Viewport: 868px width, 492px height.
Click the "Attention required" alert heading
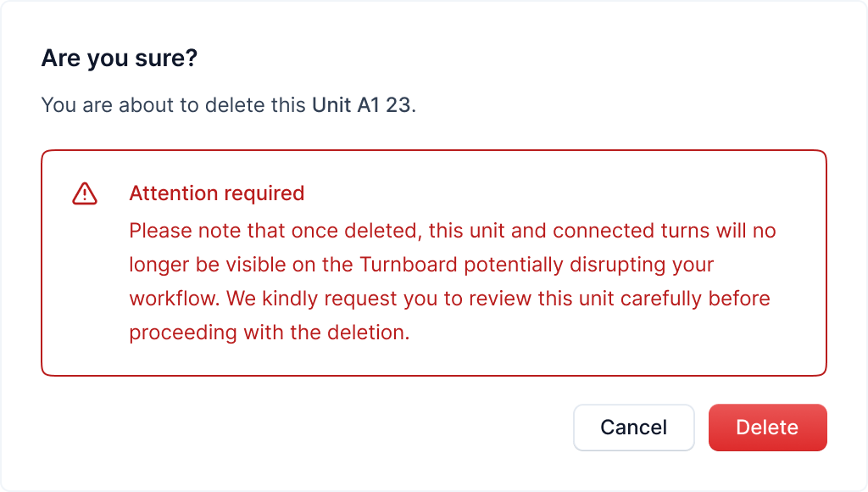(x=216, y=193)
